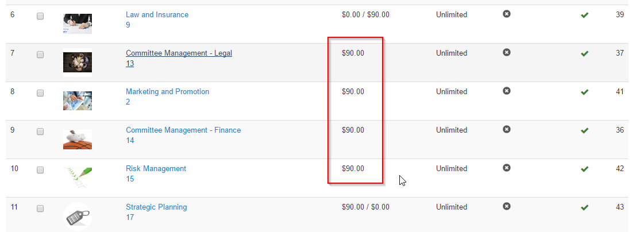Click the price tag thumbnail for Strategic Planning
This screenshot has width=644, height=232.
click(x=78, y=216)
